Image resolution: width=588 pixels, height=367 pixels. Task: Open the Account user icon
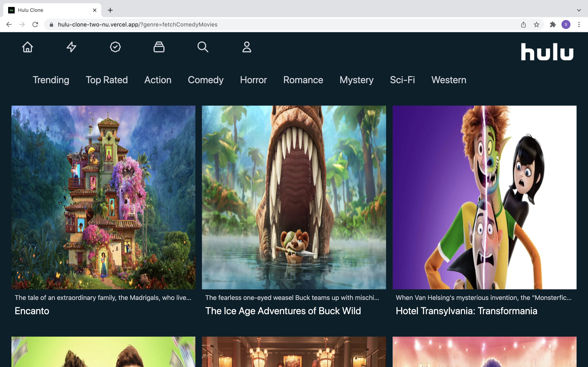tap(247, 47)
